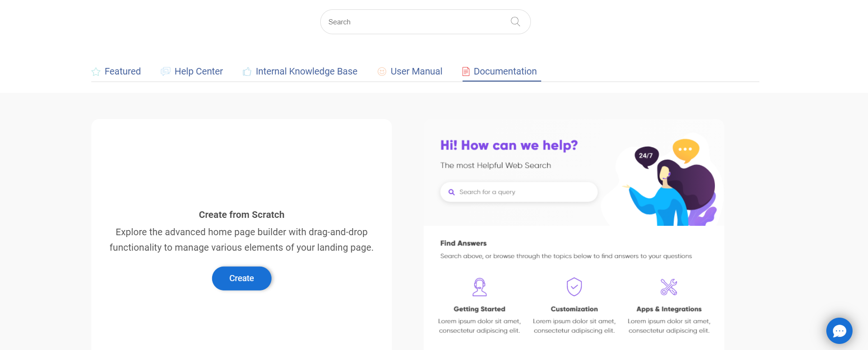Click the Featured star icon
Image resolution: width=868 pixels, height=350 pixels.
point(96,72)
